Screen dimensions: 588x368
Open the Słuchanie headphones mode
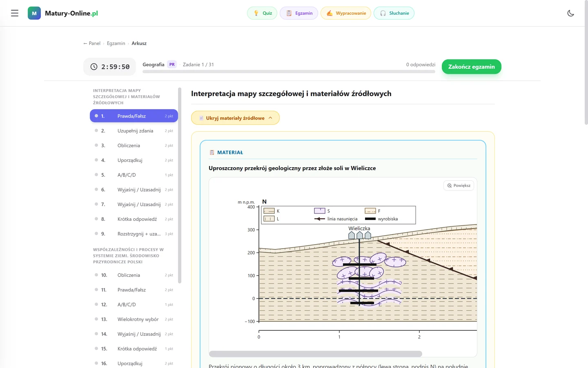(x=394, y=13)
